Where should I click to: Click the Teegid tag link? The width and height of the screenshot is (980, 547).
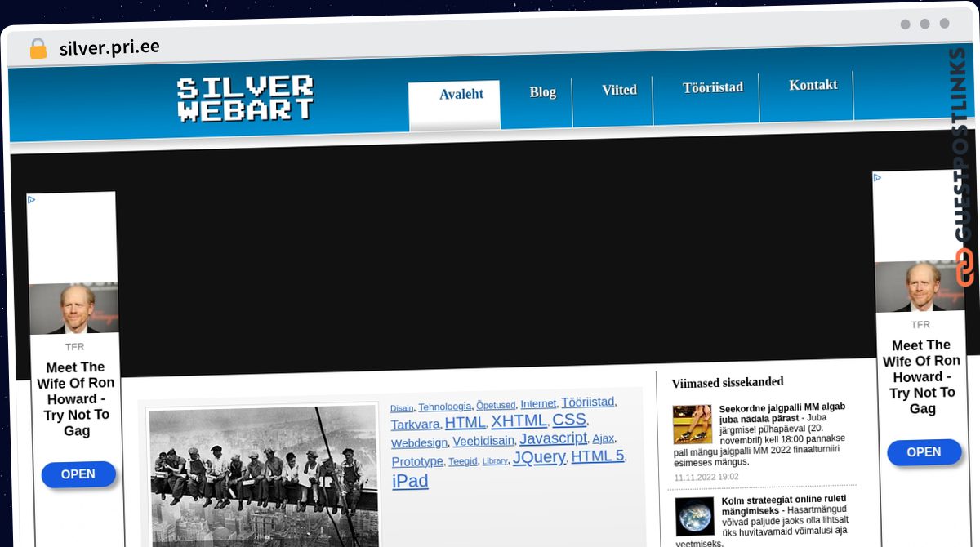(463, 461)
